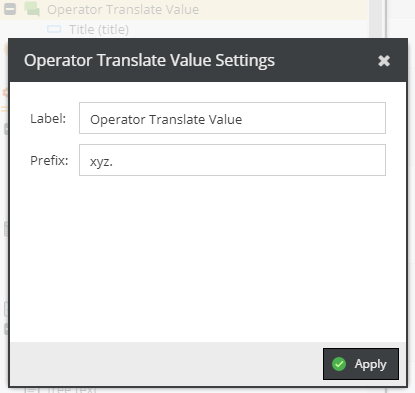This screenshot has width=415, height=393.
Task: Click the orange lines icon at left edge
Action: pos(4,109)
